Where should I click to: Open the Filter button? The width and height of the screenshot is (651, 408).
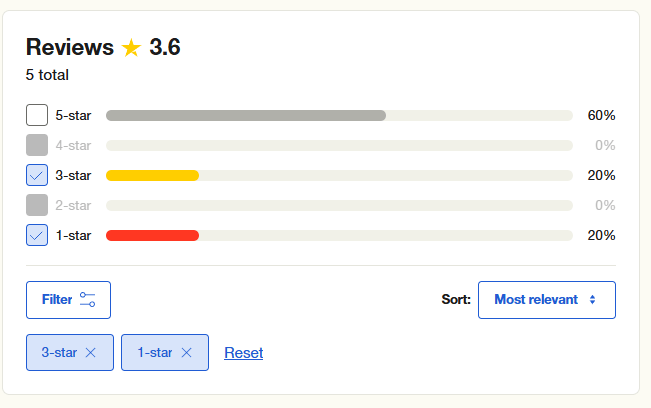point(69,300)
